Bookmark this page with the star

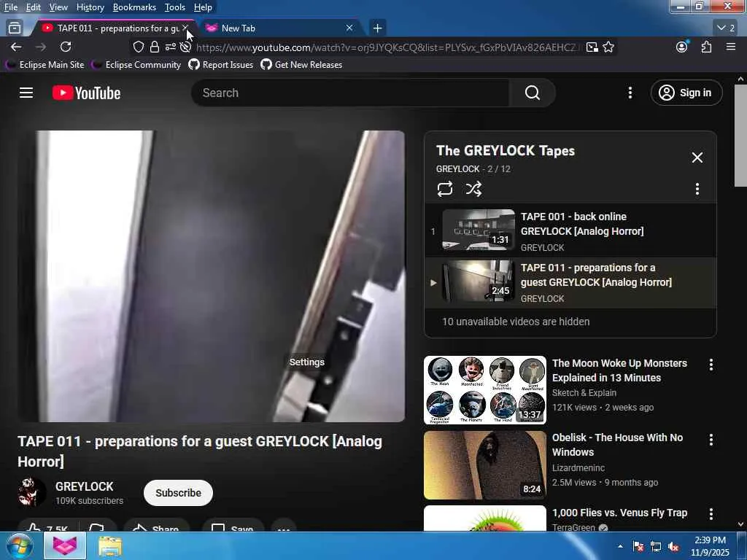tap(608, 47)
